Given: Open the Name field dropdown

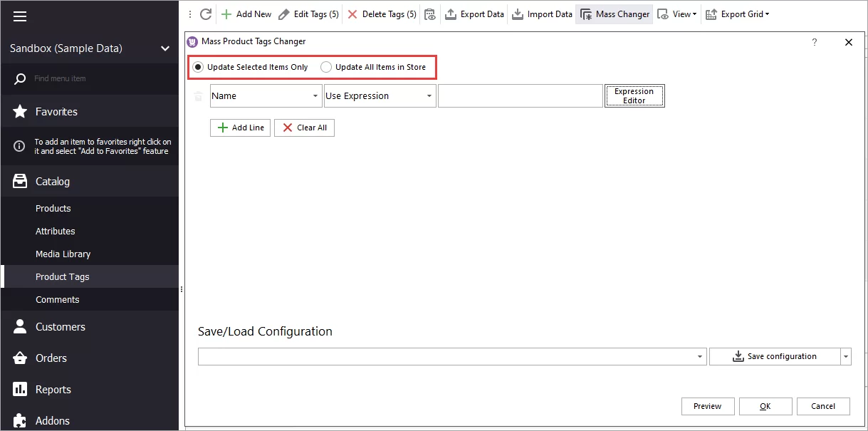Looking at the screenshot, I should tap(316, 95).
